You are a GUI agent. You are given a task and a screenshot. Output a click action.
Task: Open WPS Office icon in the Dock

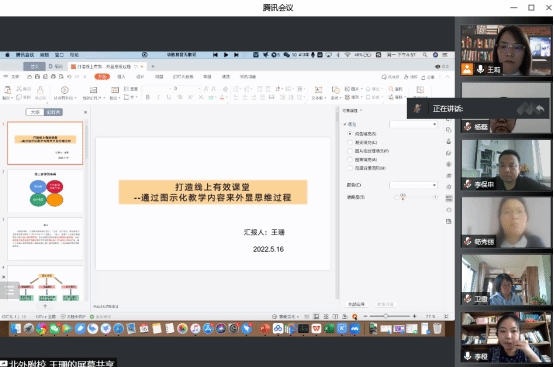[x=316, y=329]
